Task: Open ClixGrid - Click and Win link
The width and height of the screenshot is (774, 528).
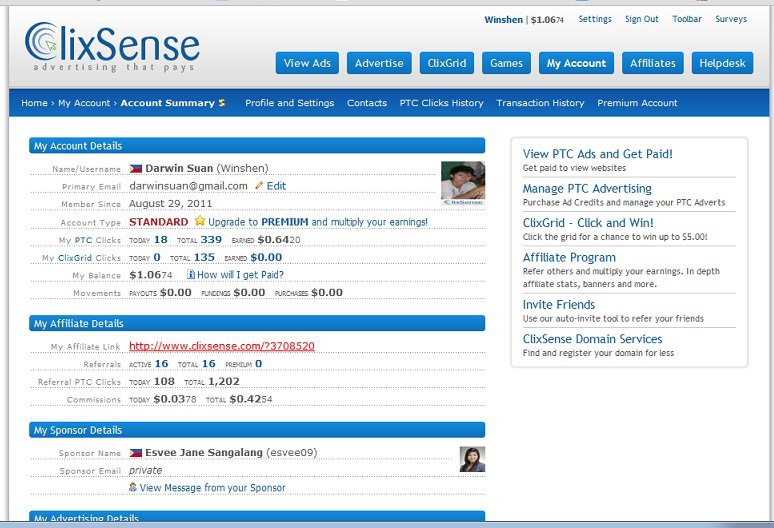Action: coord(588,223)
